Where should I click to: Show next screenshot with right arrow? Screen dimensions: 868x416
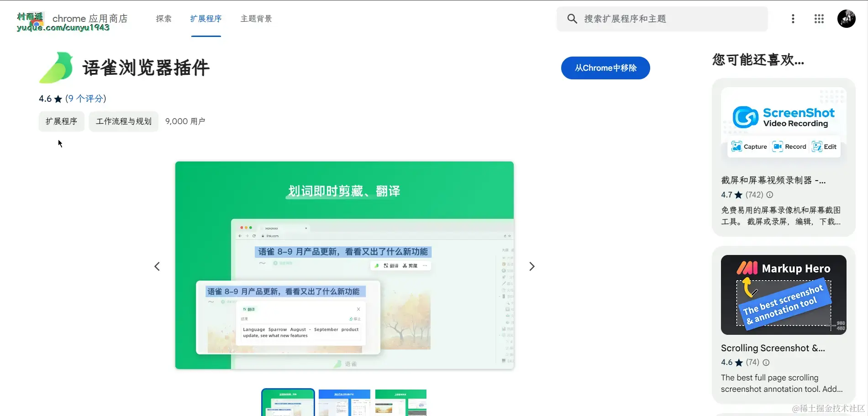(x=532, y=266)
